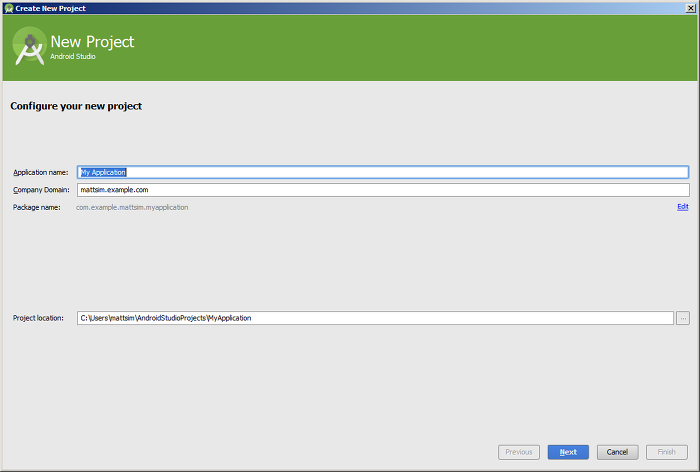Click the 'Application name:' label
Screen dimensions: 700x472
41,172
